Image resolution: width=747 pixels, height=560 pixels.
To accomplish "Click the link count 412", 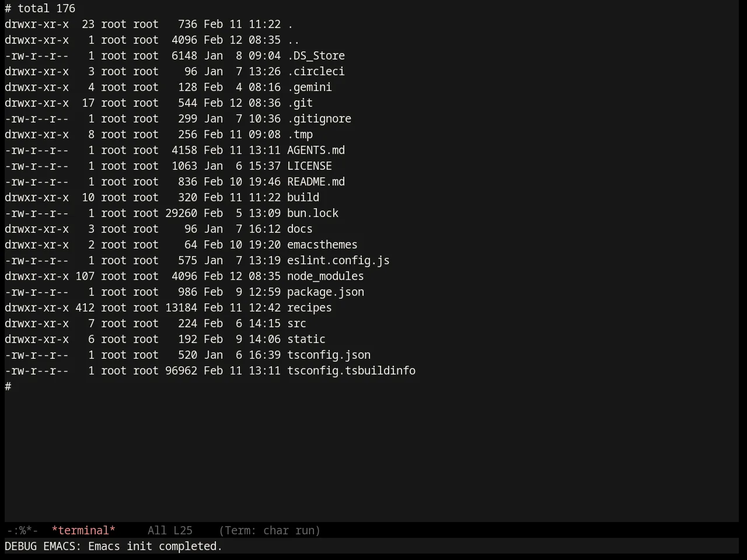I will coord(85,307).
